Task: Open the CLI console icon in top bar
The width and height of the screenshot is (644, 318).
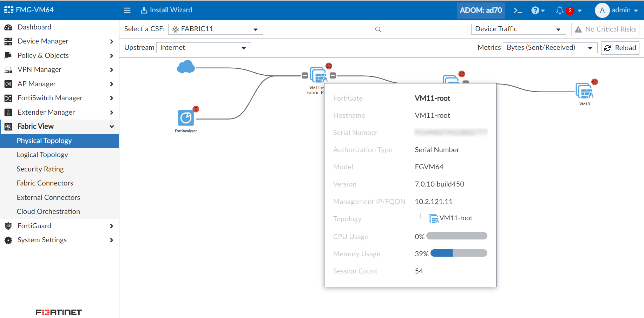Action: (518, 10)
